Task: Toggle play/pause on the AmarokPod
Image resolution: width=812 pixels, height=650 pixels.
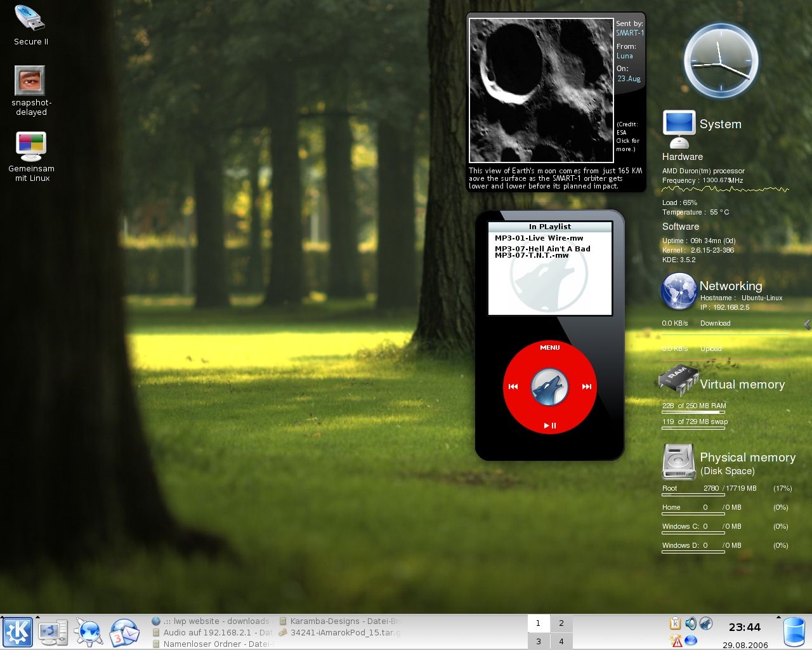Action: coord(549,425)
